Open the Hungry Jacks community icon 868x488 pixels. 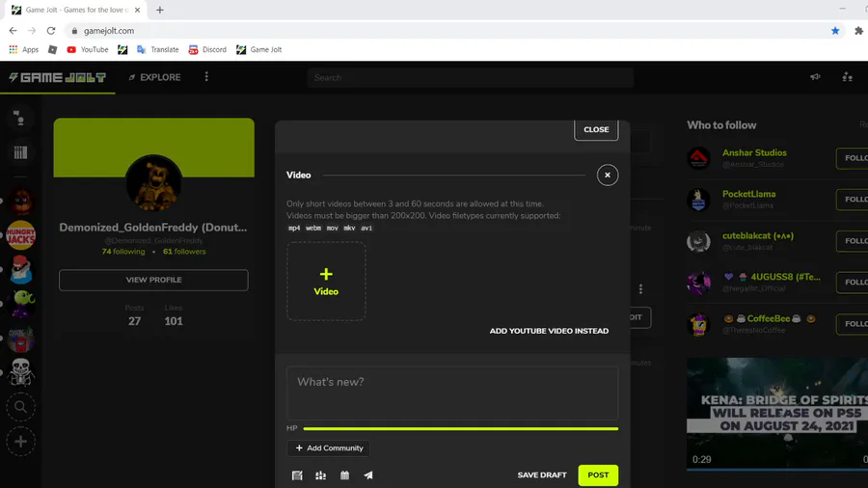[20, 235]
